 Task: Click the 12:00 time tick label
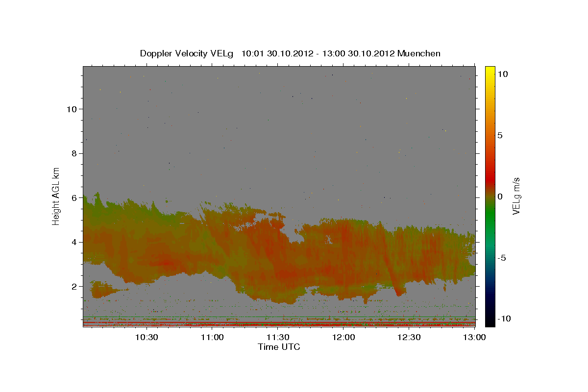[343, 337]
